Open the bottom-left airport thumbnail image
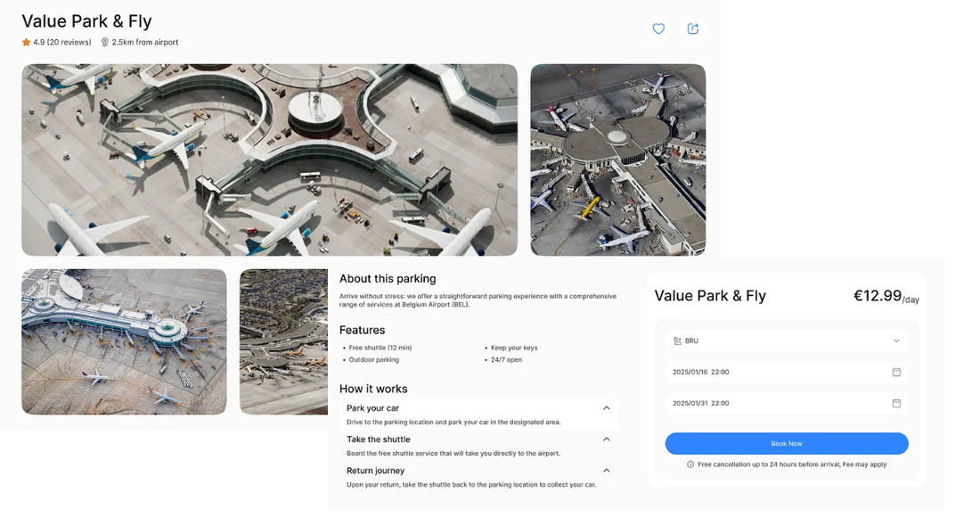Image resolution: width=980 pixels, height=517 pixels. (x=124, y=341)
